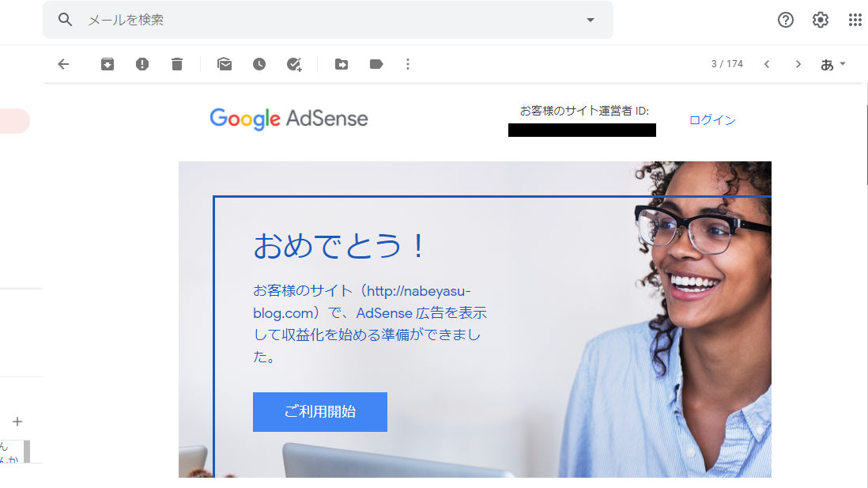Screen dimensions: 868x488
Task: Open the three-dot more options menu
Action: tap(408, 64)
